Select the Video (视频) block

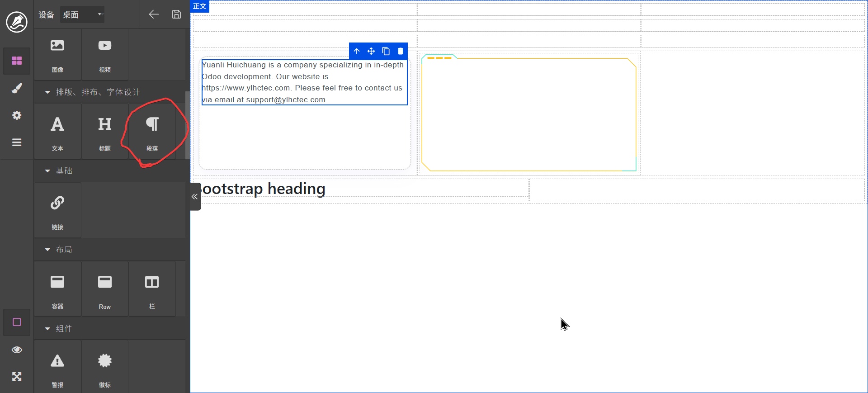coord(104,55)
